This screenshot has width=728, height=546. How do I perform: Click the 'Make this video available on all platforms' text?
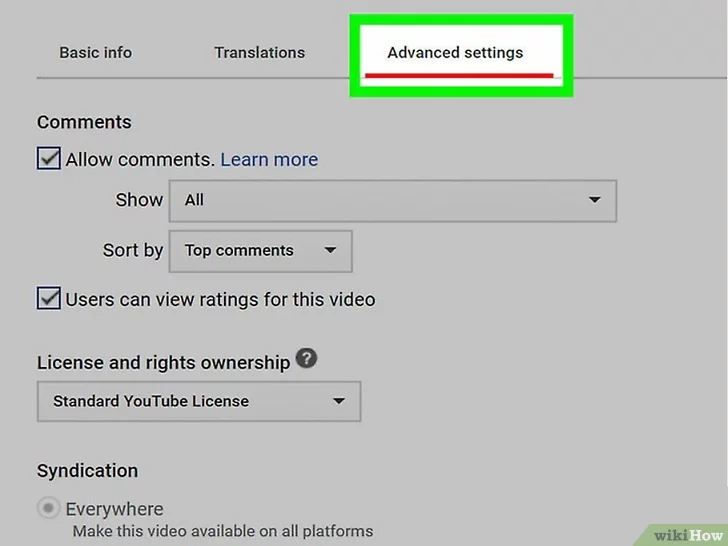pyautogui.click(x=223, y=531)
